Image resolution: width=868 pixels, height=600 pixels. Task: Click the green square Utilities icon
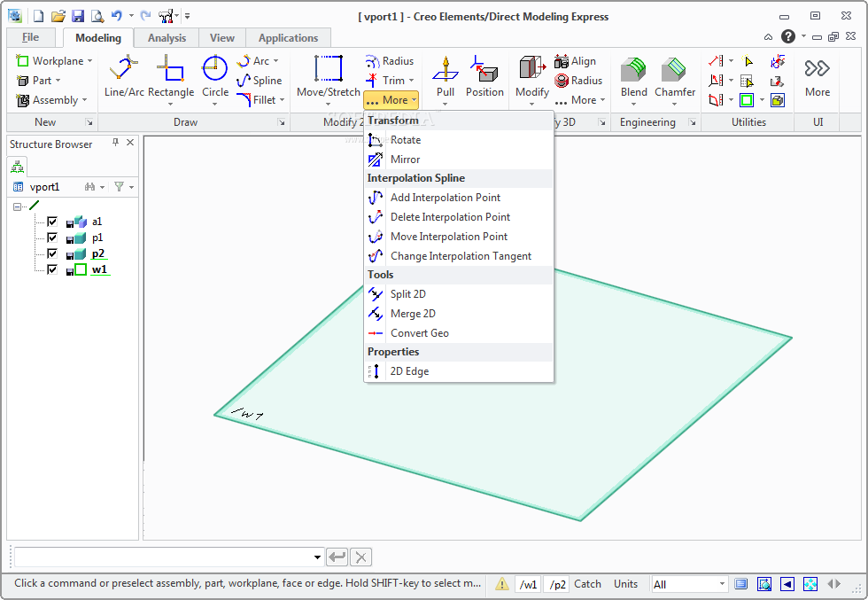(747, 100)
